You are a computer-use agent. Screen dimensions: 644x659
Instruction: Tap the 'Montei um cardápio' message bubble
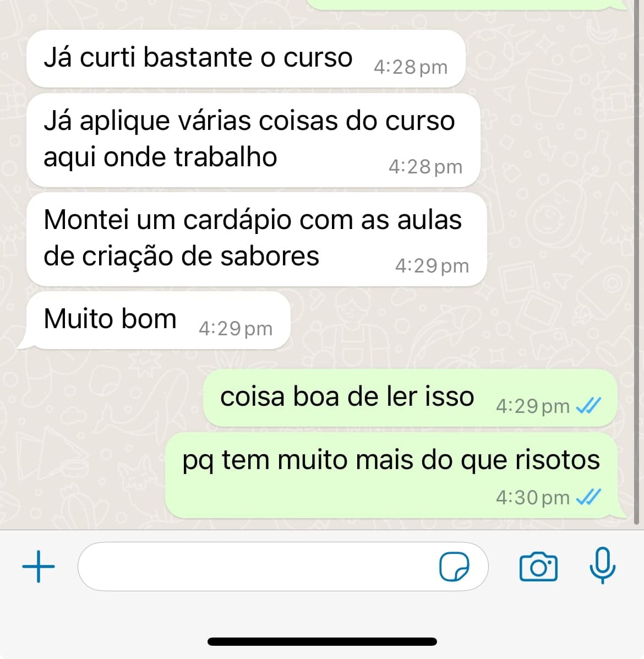[256, 239]
